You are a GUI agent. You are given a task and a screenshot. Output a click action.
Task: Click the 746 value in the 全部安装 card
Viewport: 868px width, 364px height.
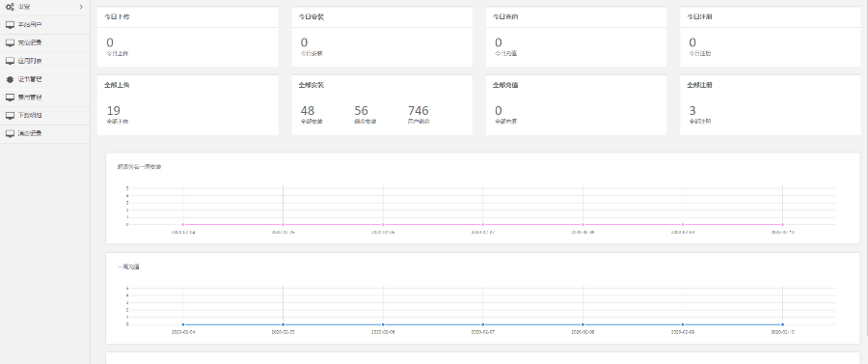[x=418, y=111]
